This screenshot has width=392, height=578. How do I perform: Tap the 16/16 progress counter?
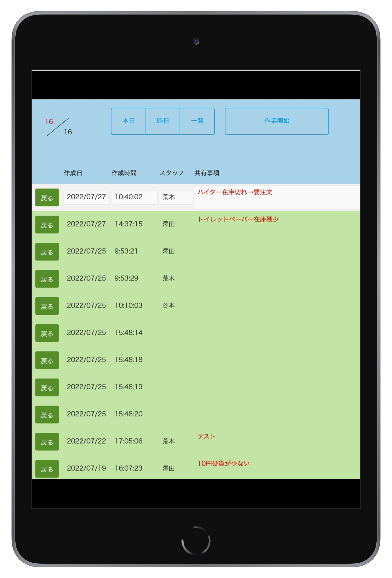pos(59,127)
